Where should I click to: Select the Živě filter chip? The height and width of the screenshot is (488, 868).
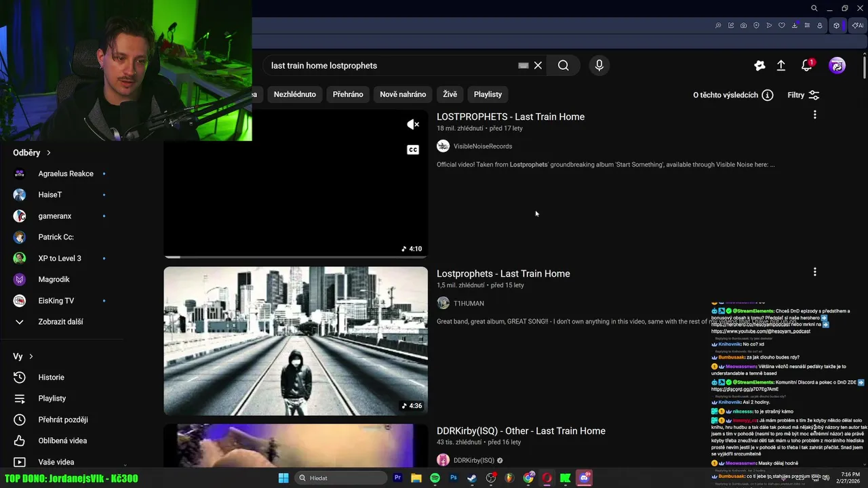click(x=450, y=94)
